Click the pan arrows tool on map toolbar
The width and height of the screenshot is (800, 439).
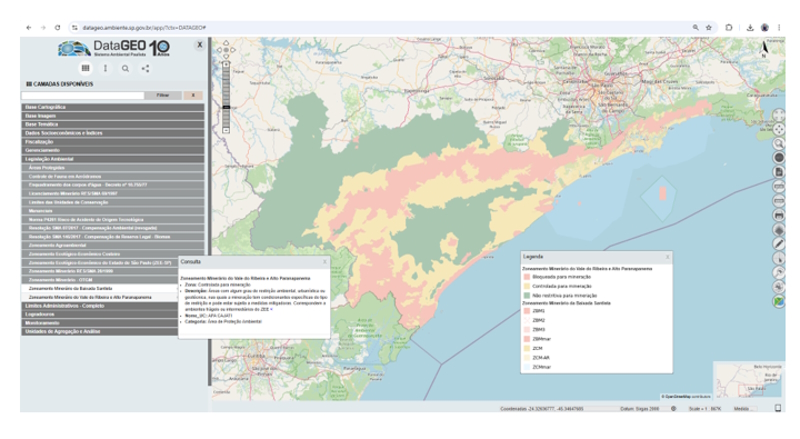click(x=779, y=129)
